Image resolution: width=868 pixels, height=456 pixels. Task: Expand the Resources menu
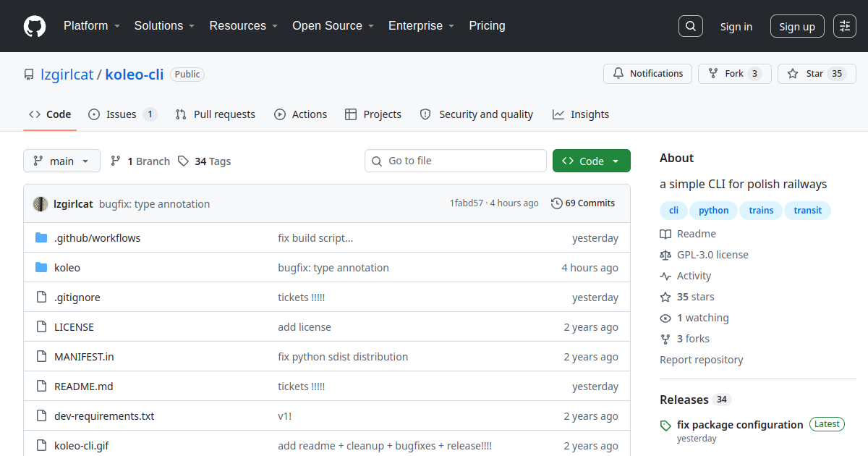click(x=244, y=25)
